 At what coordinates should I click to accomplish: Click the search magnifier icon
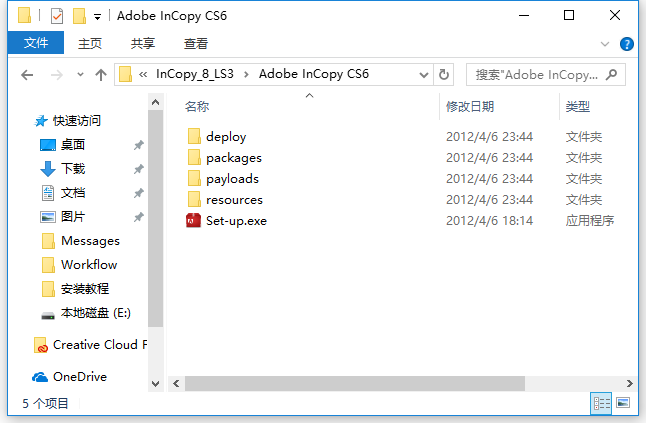(612, 75)
